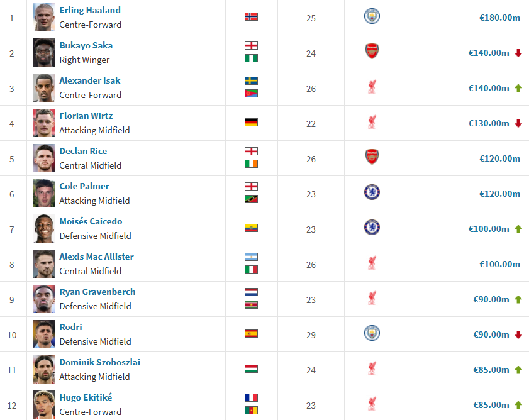
Task: Click Hungary flag in Szoboszlai's row
Action: tap(251, 369)
